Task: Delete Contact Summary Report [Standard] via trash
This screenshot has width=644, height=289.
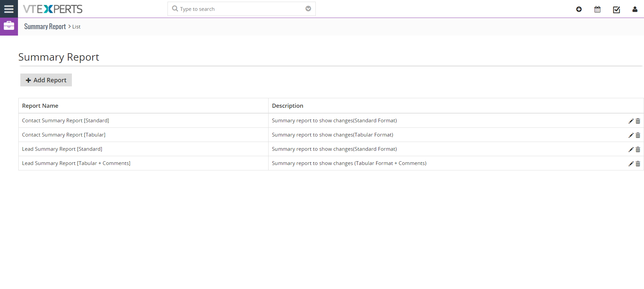Action: [638, 121]
